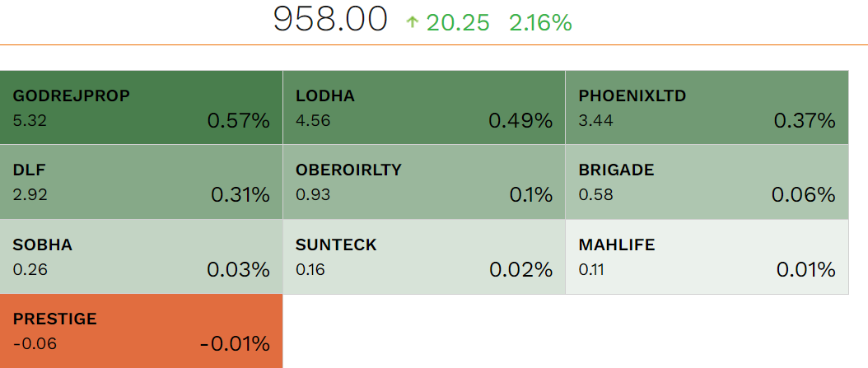
Task: Select the 0.49% value for LODHA
Action: [520, 121]
